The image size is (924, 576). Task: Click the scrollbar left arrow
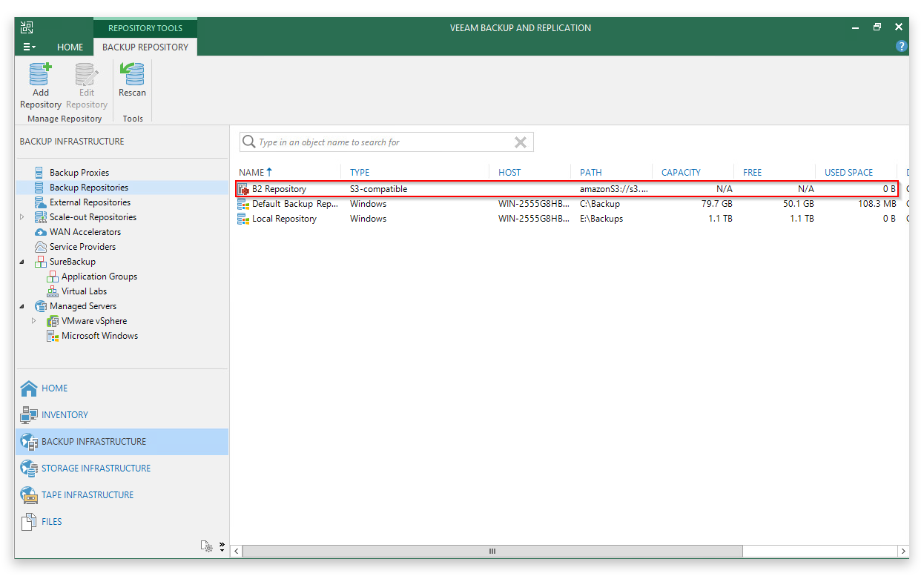237,552
